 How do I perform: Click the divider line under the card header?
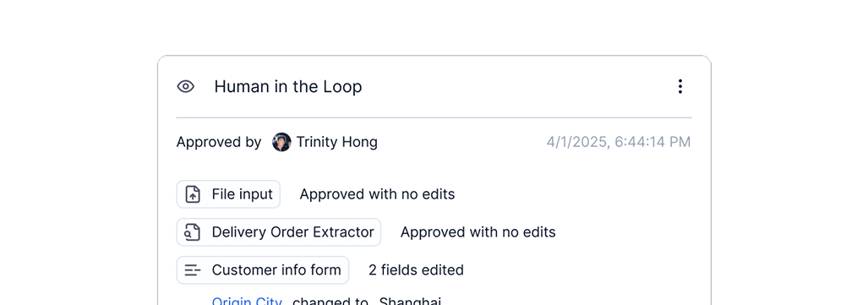point(434,118)
